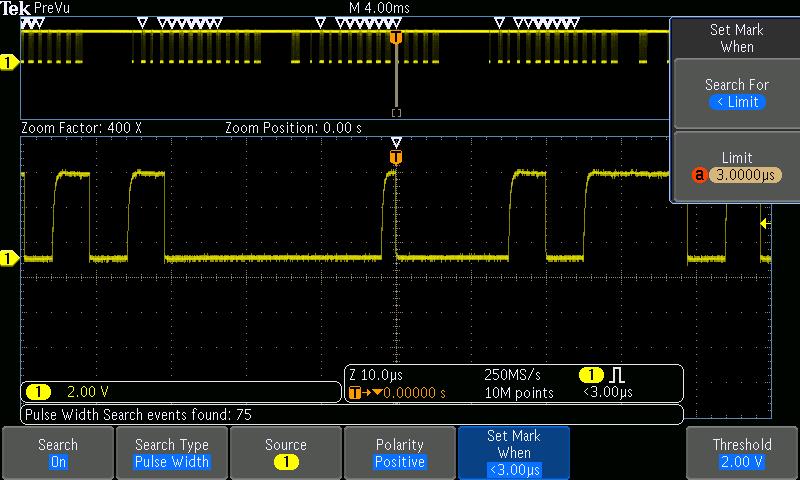This screenshot has height=480, width=800.
Task: Click the Zoom Position: 0.00 s label
Action: [293, 128]
